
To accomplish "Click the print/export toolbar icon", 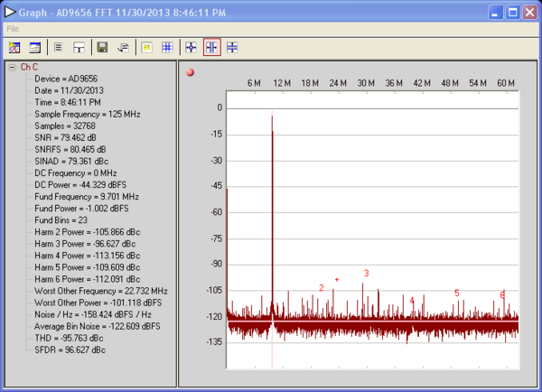I will (123, 47).
